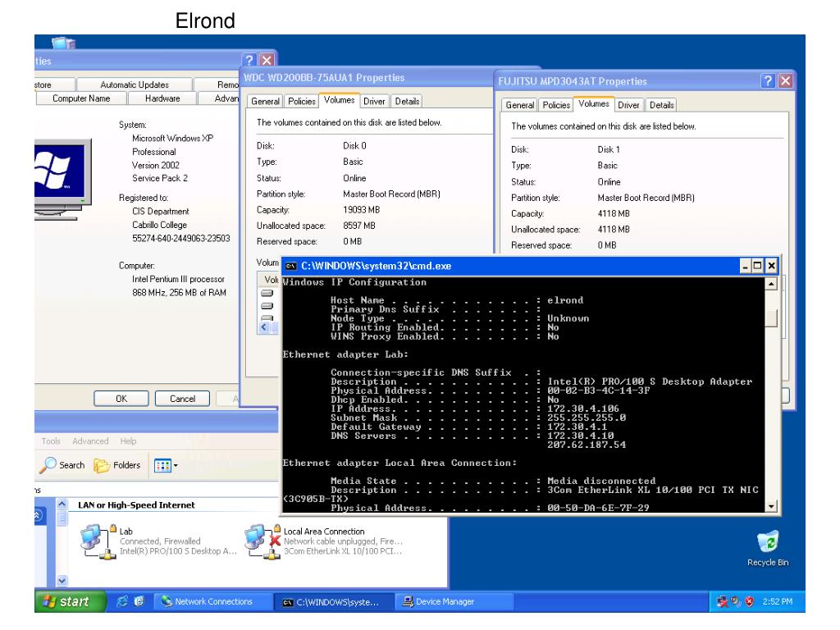Select the Volumes tab in FUJITSU Properties

(x=594, y=104)
